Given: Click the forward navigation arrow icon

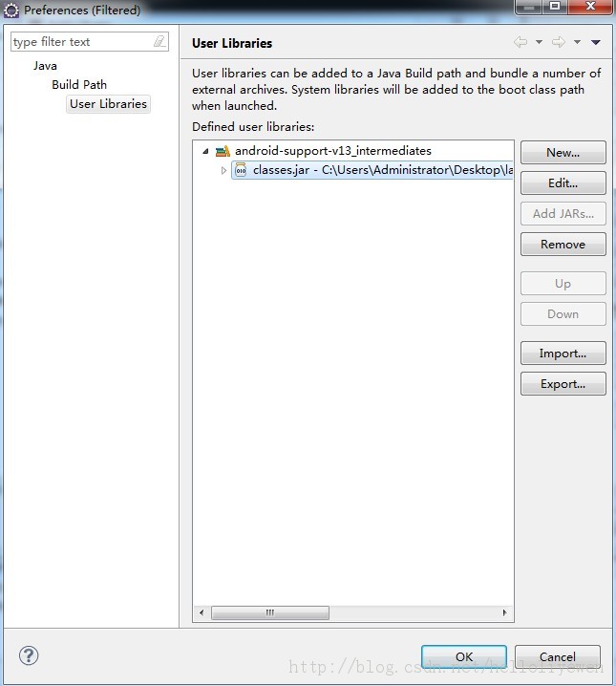Looking at the screenshot, I should [x=559, y=42].
